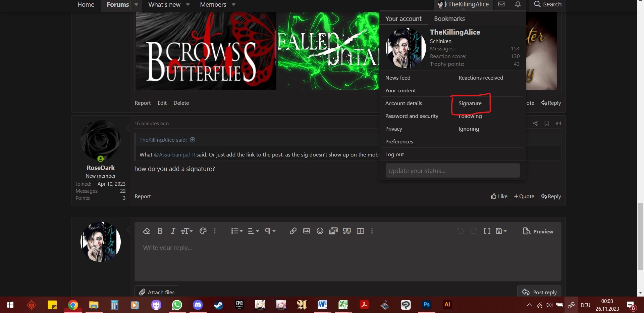644x313 pixels.
Task: Click Post reply button
Action: tap(539, 292)
